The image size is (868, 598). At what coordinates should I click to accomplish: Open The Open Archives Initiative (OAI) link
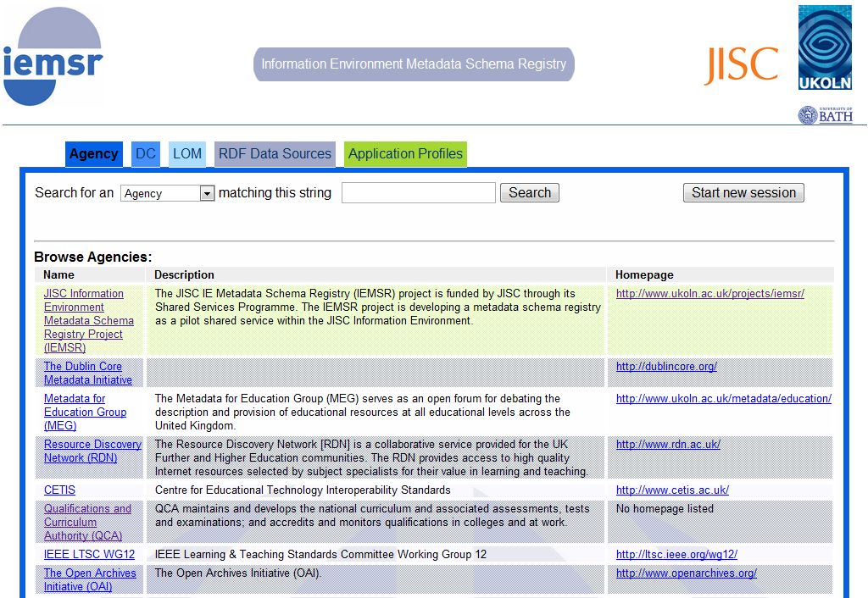coord(90,579)
